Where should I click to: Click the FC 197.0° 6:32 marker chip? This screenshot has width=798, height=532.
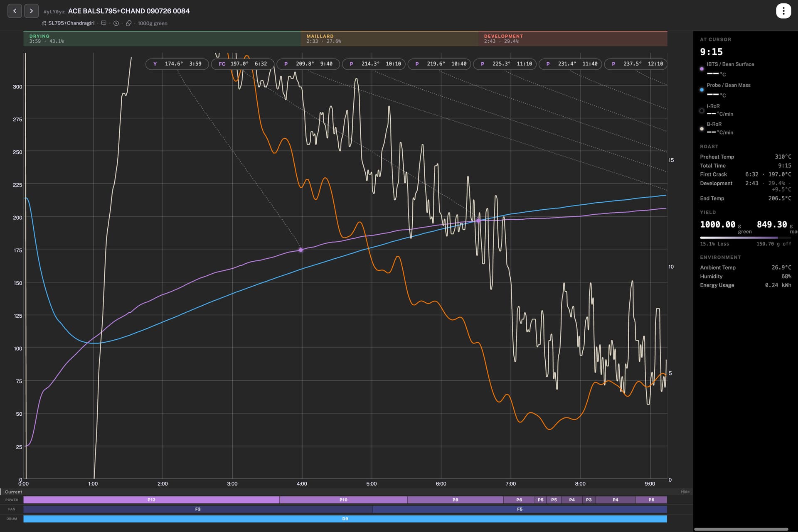pos(243,64)
